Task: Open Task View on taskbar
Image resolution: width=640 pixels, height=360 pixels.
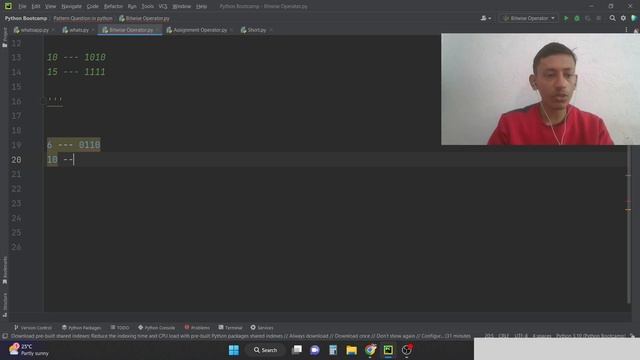Action: (x=297, y=350)
